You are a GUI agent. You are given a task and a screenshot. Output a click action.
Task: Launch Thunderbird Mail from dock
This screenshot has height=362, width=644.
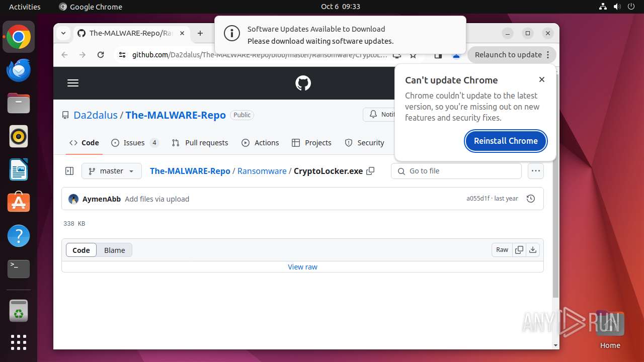click(x=19, y=70)
